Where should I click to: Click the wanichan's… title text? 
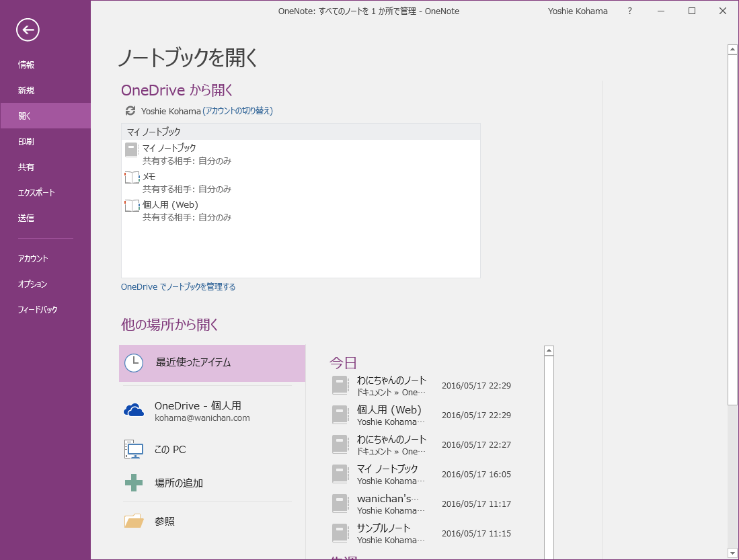pyautogui.click(x=387, y=498)
